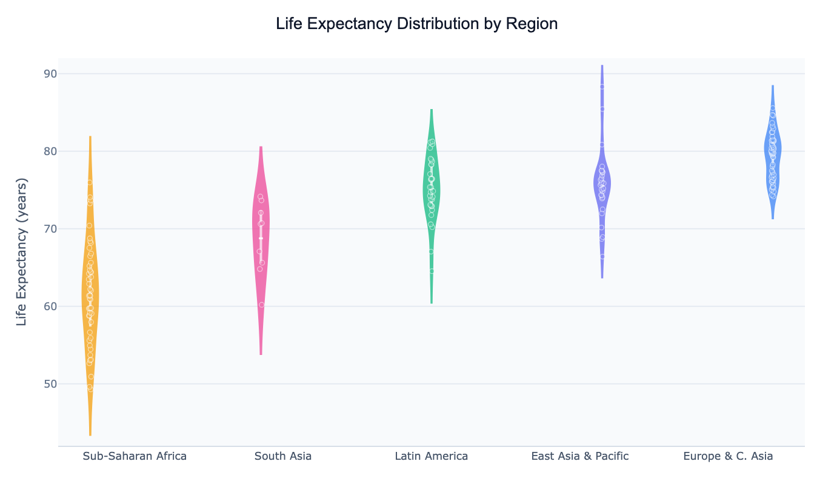
Task: Click the 70 y-axis tick label
Action: [50, 229]
